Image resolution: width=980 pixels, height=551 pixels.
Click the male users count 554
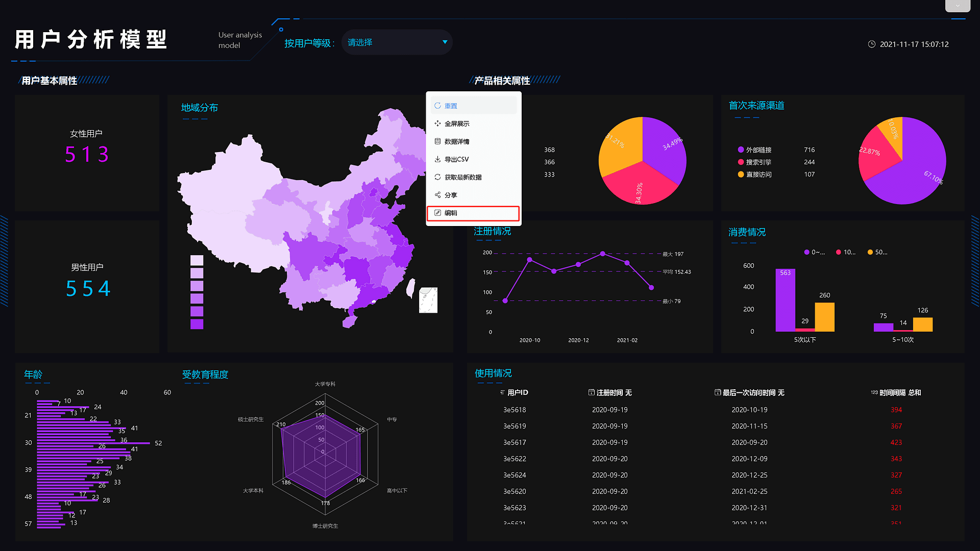(88, 288)
